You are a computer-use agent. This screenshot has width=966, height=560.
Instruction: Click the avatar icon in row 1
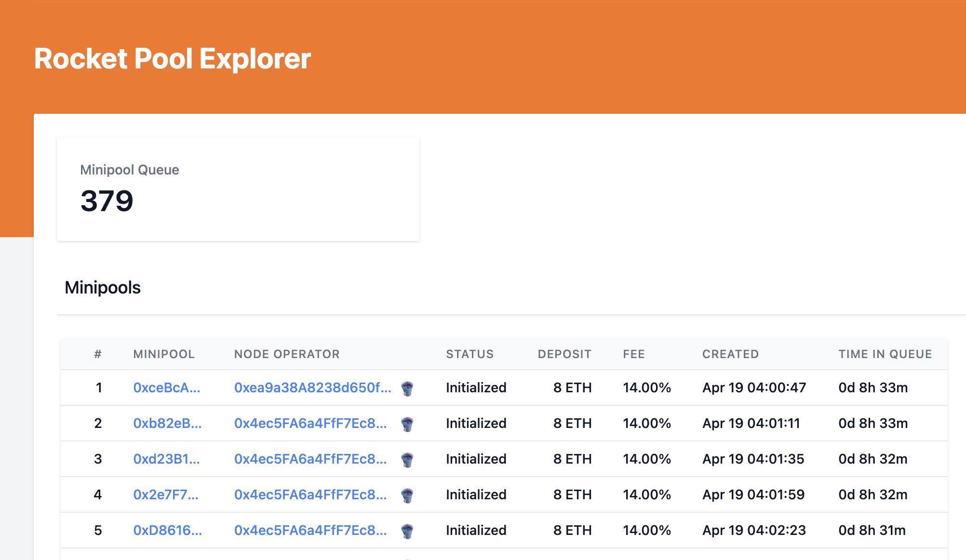pyautogui.click(x=407, y=388)
